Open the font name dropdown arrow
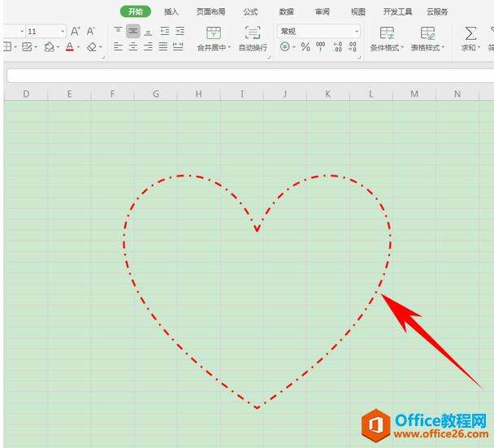The image size is (494, 448). click(x=22, y=31)
